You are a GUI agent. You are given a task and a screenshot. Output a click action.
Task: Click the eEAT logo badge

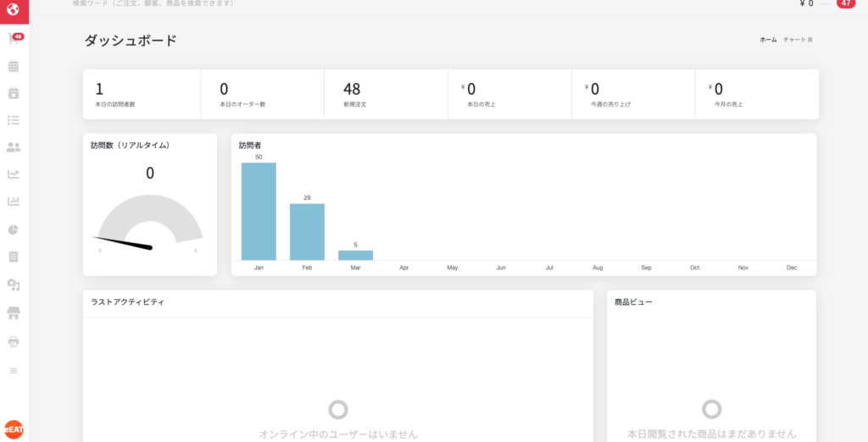click(x=14, y=429)
